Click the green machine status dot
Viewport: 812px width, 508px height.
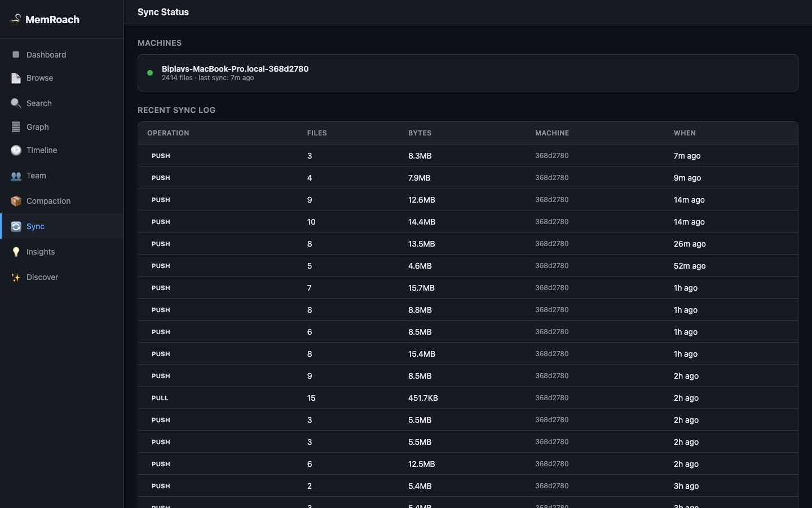[x=150, y=73]
